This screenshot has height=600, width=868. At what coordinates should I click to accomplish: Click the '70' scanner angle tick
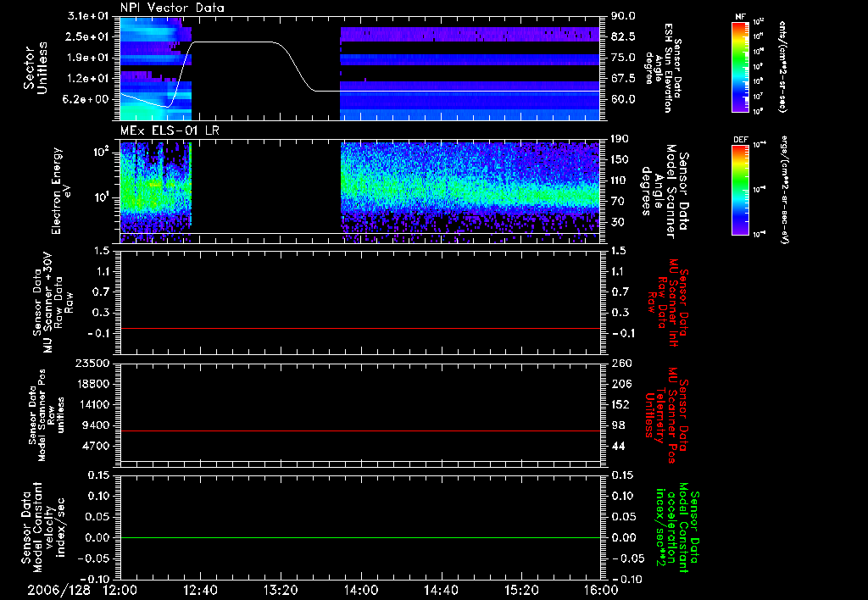pyautogui.click(x=618, y=201)
